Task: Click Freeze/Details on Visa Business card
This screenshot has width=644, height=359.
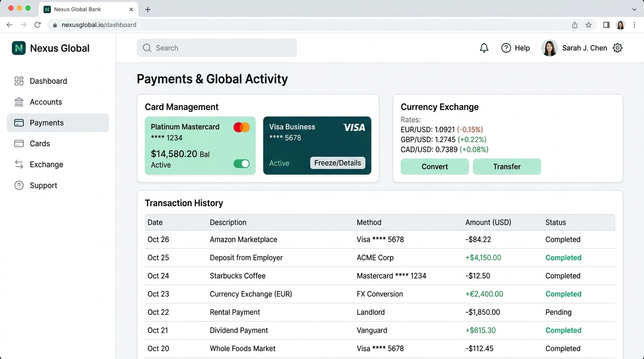Action: click(337, 163)
